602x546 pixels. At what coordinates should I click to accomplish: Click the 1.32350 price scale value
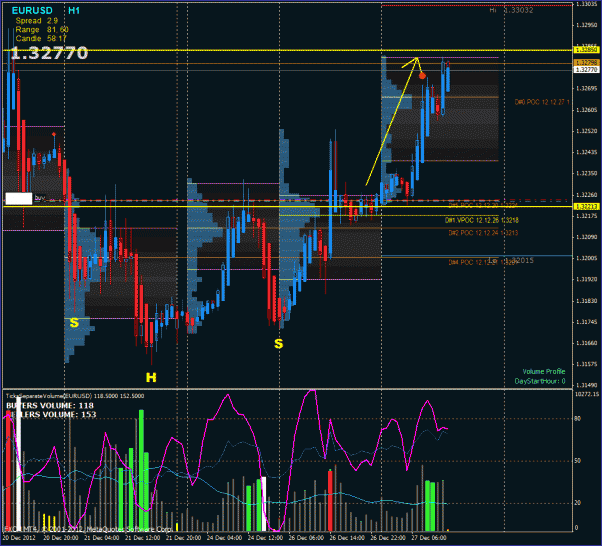tap(587, 174)
